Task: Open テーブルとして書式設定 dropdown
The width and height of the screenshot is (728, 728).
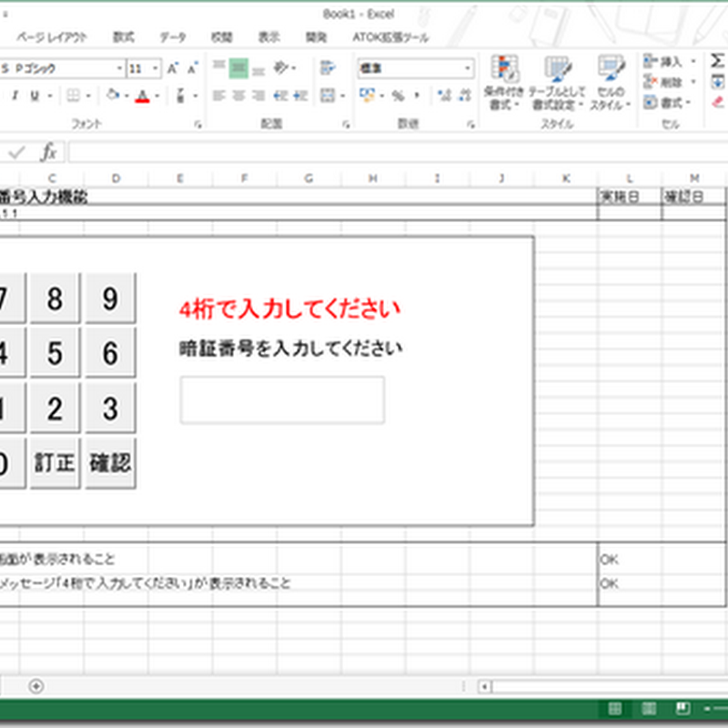Action: coord(557,83)
